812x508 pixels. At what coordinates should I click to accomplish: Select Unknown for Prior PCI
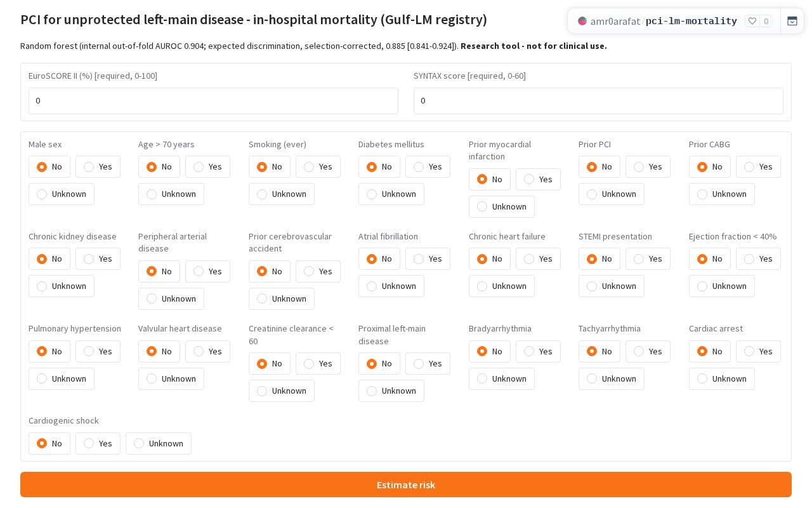(611, 194)
